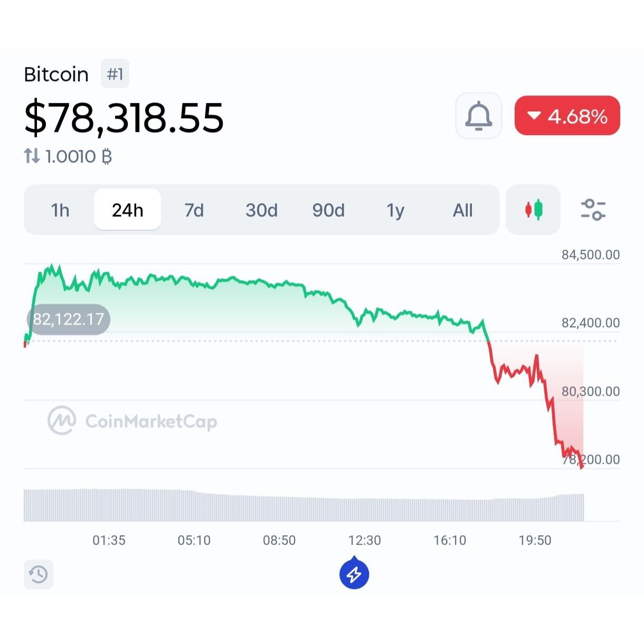Tap the red down-triangle in percent badge
This screenshot has height=644, width=644.
534,116
